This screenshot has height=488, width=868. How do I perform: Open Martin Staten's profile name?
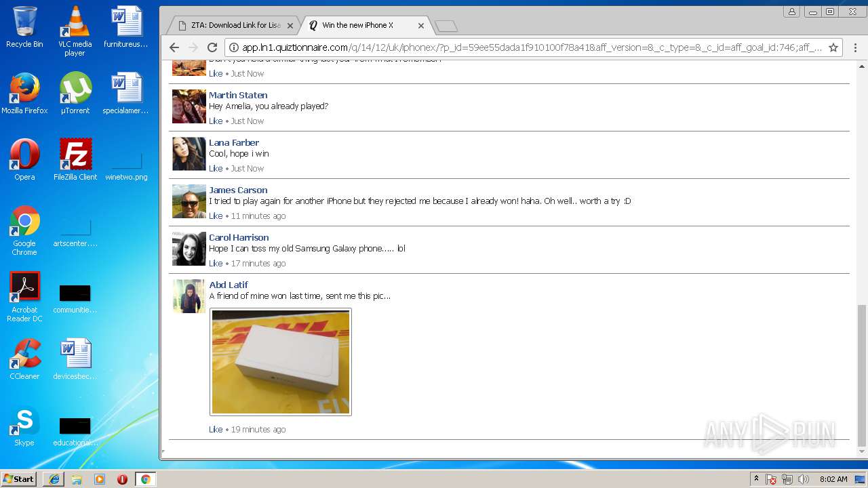point(238,95)
